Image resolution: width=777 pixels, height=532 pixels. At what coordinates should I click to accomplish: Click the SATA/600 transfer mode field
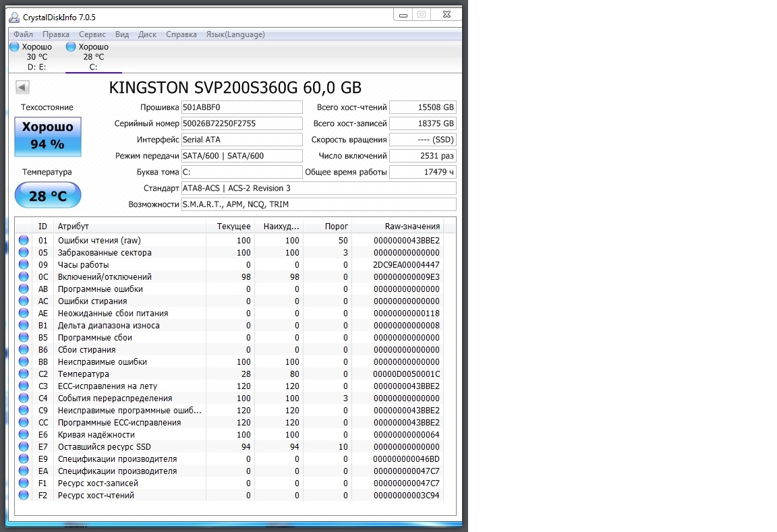[242, 156]
